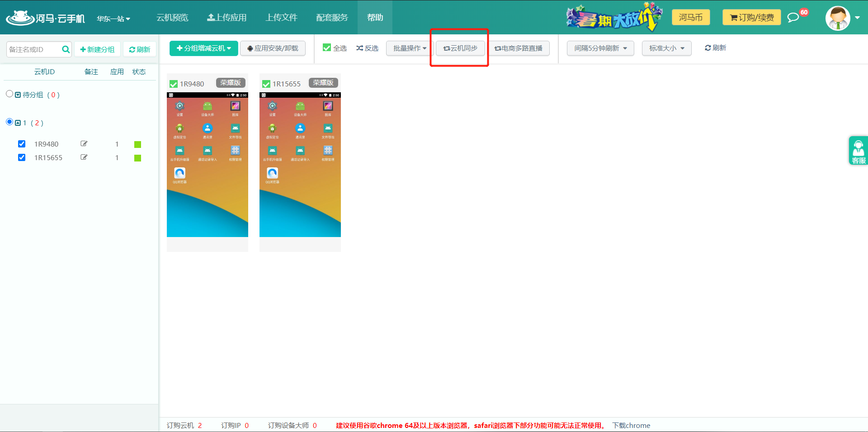Select the 待分组 group radio button
The width and height of the screenshot is (868, 432).
(x=9, y=94)
